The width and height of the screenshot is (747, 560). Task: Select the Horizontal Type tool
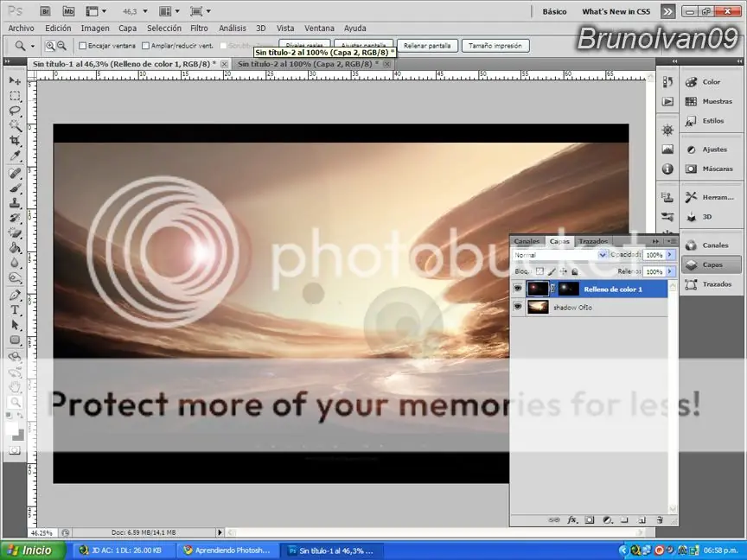tap(15, 310)
